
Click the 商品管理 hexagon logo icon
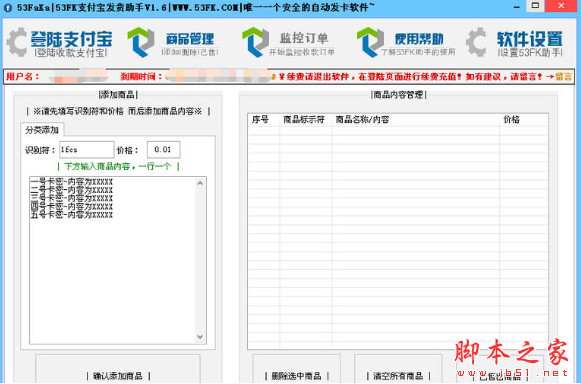tap(140, 42)
